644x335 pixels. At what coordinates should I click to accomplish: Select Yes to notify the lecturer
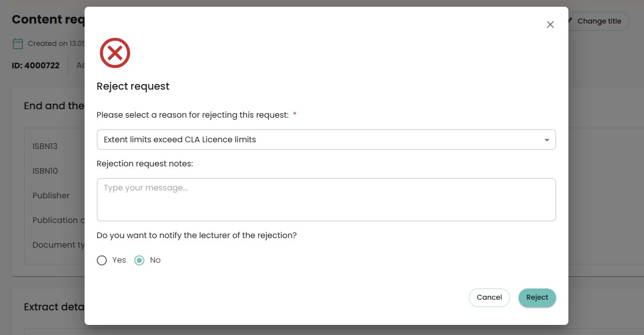[x=102, y=260]
